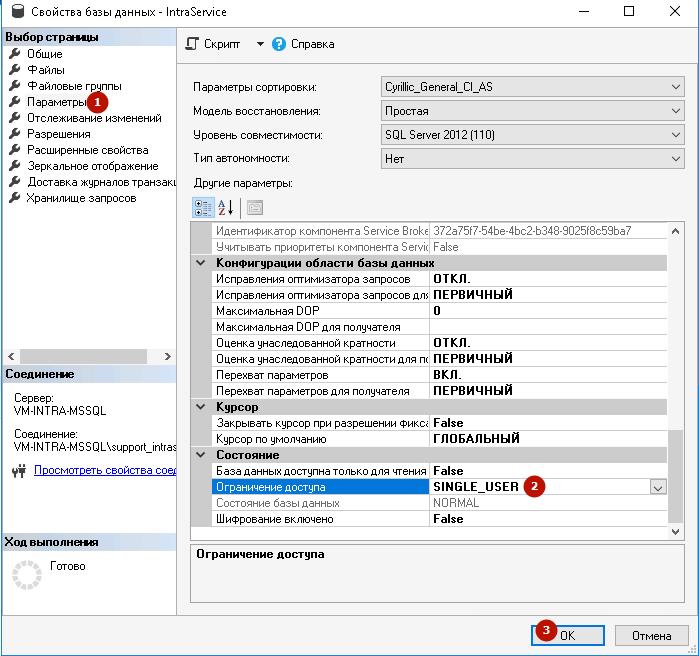The height and width of the screenshot is (656, 699).
Task: Sort properties alphabetically with A-Z icon
Action: 226,208
